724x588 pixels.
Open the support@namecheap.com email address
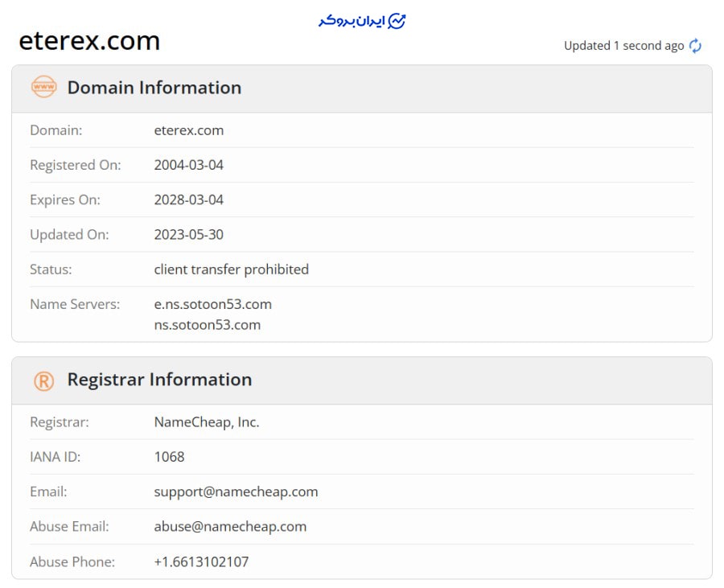pos(236,491)
